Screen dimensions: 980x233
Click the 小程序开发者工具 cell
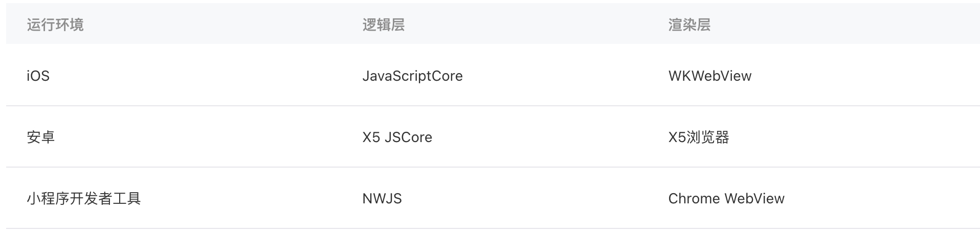pyautogui.click(x=83, y=199)
